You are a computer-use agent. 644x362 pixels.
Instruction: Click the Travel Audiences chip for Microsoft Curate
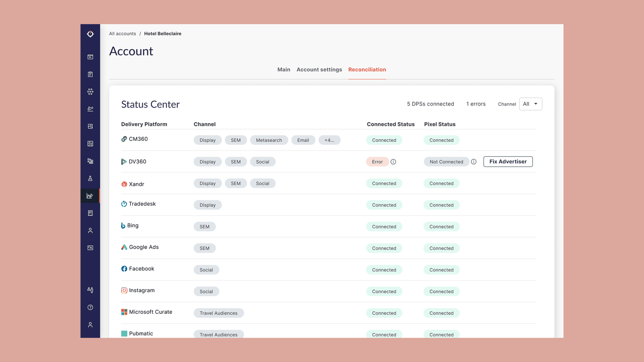[x=219, y=313]
